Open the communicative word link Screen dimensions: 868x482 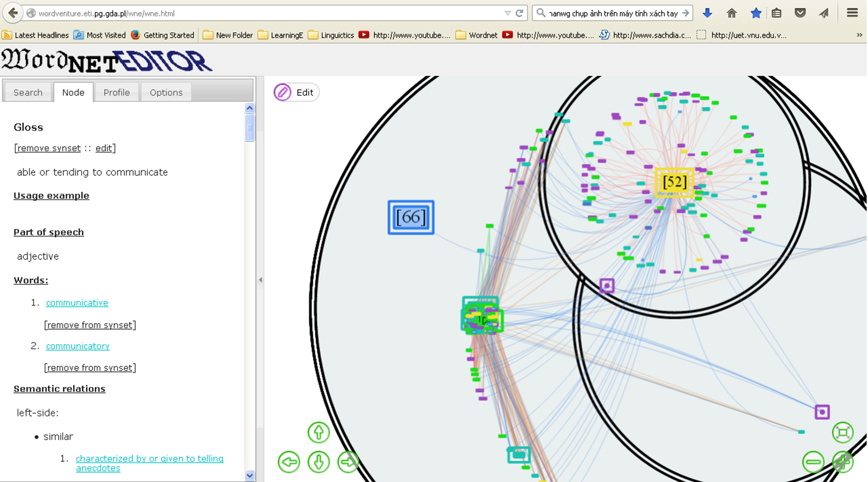(77, 303)
